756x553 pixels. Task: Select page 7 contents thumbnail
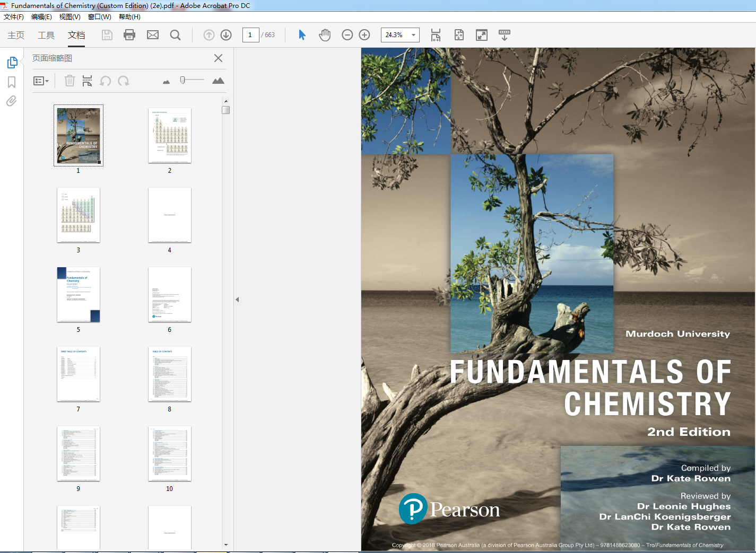click(79, 374)
